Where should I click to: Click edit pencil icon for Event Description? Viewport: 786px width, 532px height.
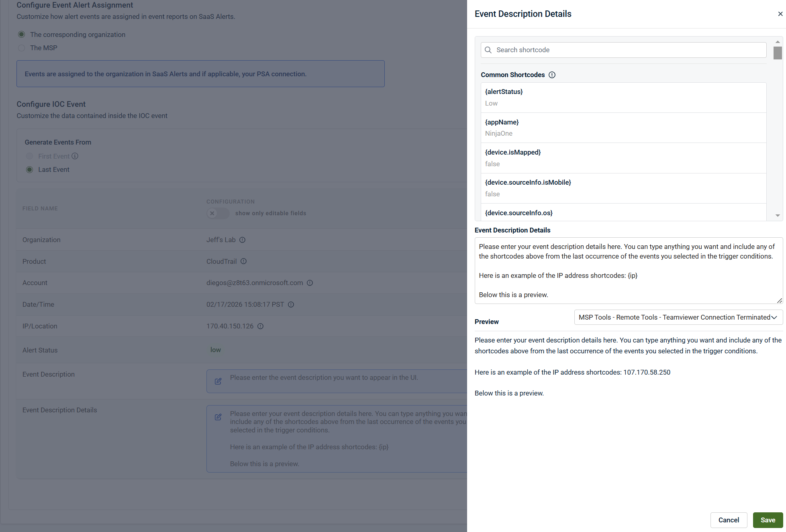coord(218,381)
